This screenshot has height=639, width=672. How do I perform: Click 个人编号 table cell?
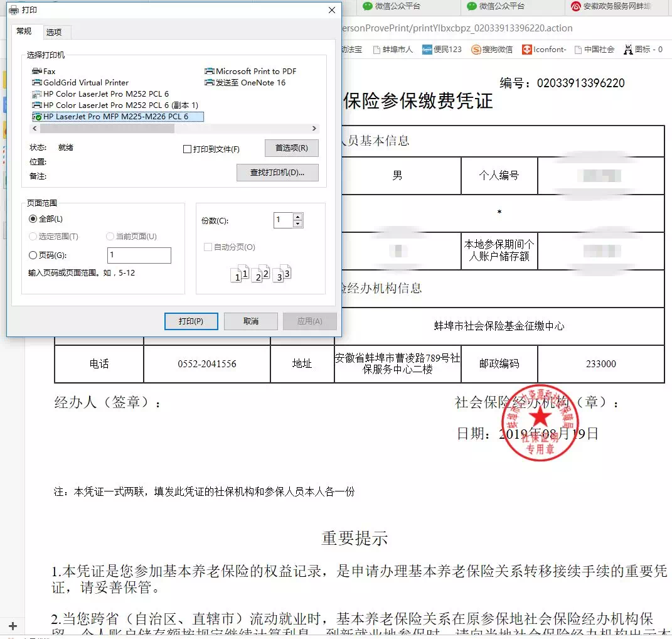(499, 175)
